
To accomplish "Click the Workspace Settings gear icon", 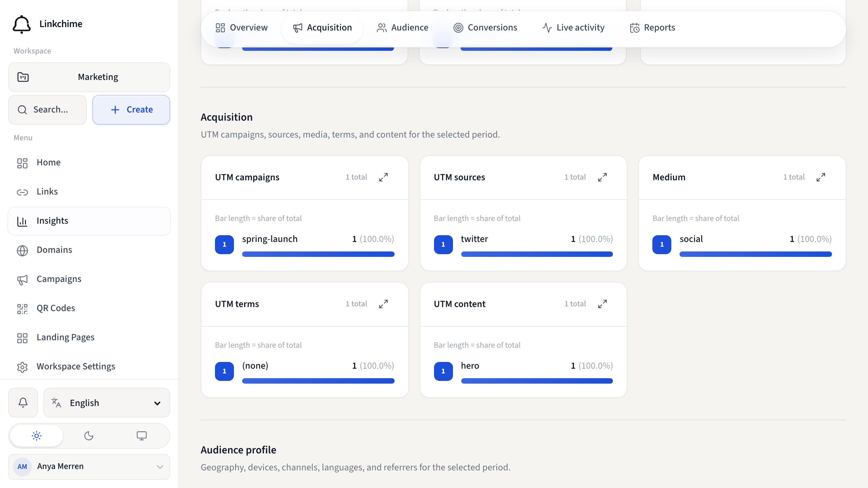I will pyautogui.click(x=22, y=367).
